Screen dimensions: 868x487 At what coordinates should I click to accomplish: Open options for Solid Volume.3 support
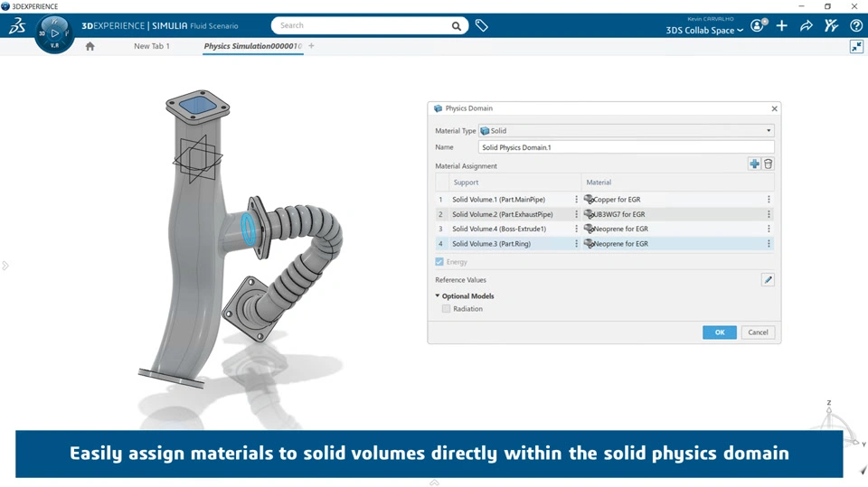[x=576, y=244]
